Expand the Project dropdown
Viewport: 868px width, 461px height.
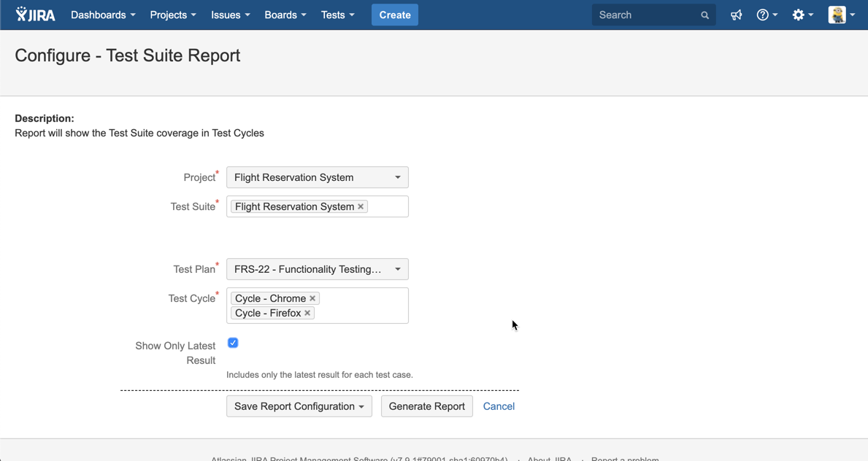click(318, 178)
